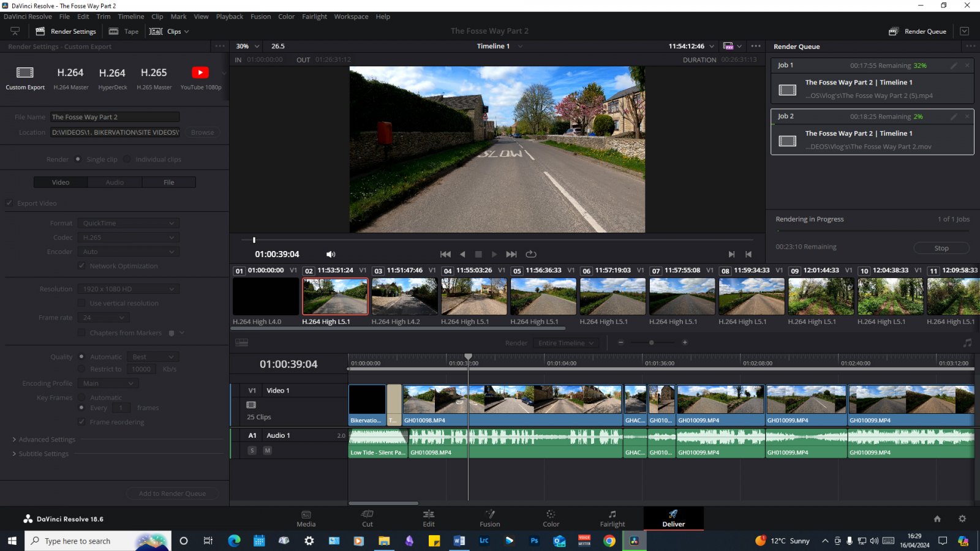Jump to the first frame in viewer
This screenshot has width=980, height=551.
pyautogui.click(x=445, y=254)
